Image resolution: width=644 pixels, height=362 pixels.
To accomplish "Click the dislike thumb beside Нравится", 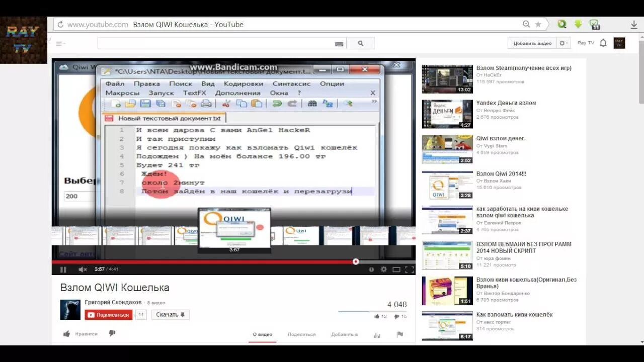I will tap(112, 333).
